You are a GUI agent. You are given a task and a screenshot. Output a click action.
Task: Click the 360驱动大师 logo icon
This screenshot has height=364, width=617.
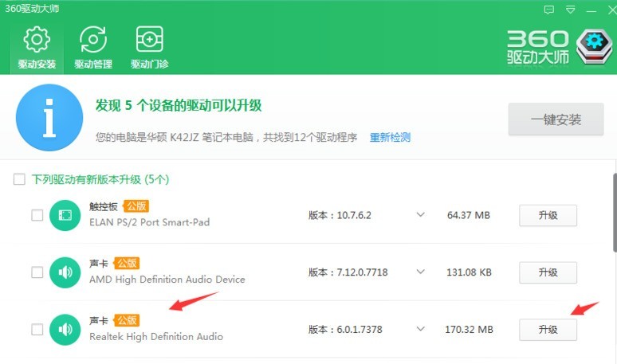pos(594,47)
